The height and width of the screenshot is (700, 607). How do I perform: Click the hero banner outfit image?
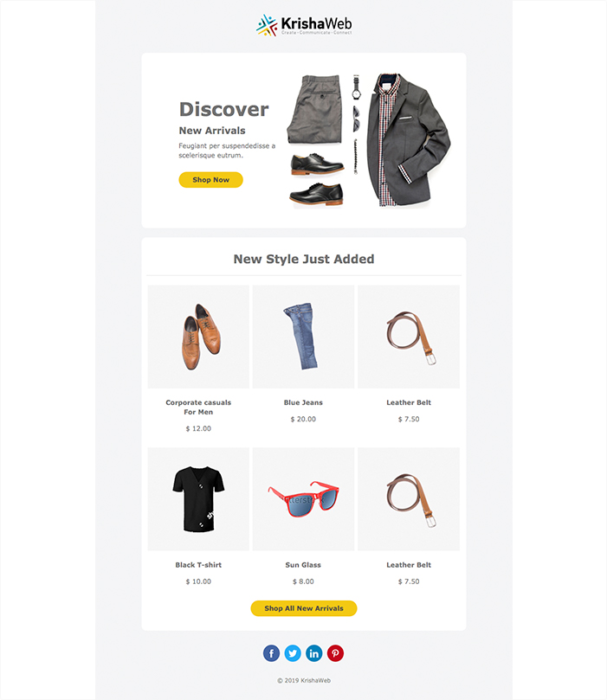369,141
